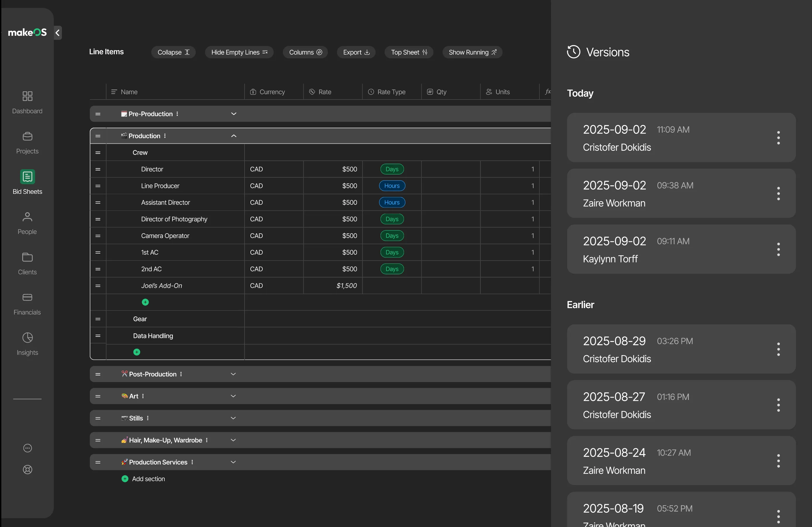Change the Line Producer rate type Hours badge
Image resolution: width=812 pixels, height=527 pixels.
point(392,186)
